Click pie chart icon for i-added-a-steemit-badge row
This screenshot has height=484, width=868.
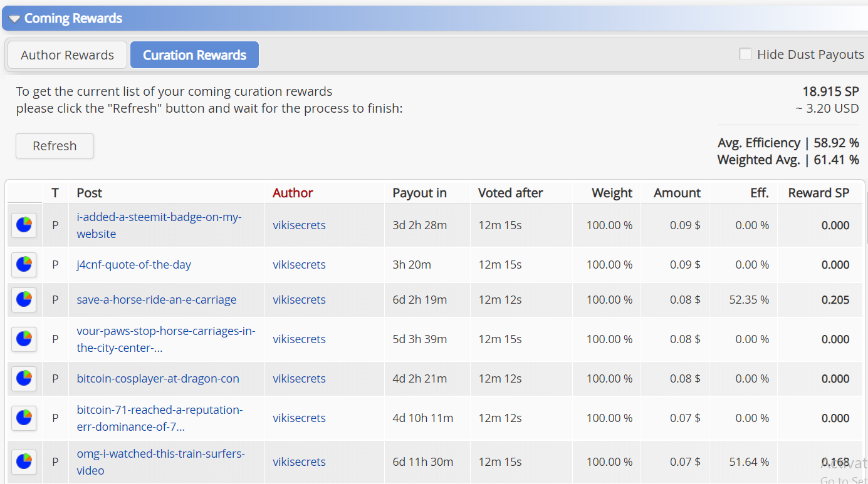(24, 225)
